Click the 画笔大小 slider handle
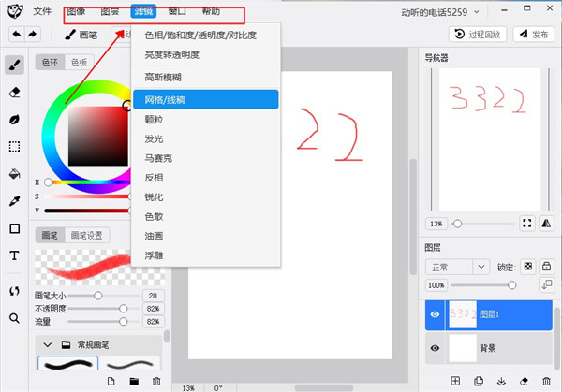 (97, 296)
